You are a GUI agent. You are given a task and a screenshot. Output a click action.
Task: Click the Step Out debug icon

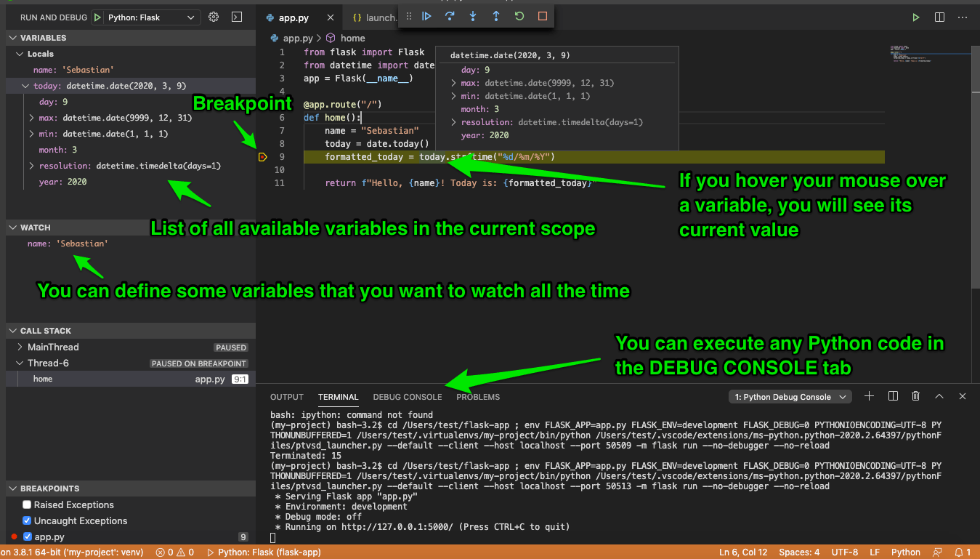coord(496,17)
